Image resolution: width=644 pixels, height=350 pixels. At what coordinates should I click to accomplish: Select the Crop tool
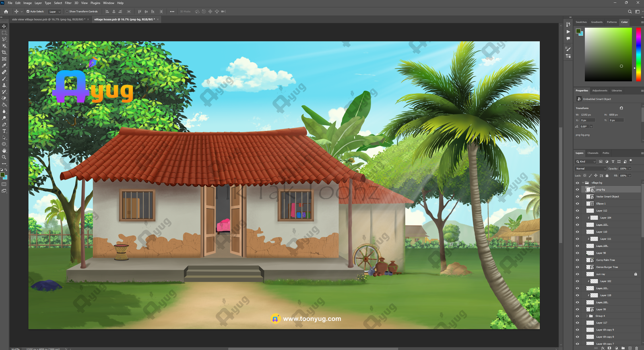(x=4, y=52)
